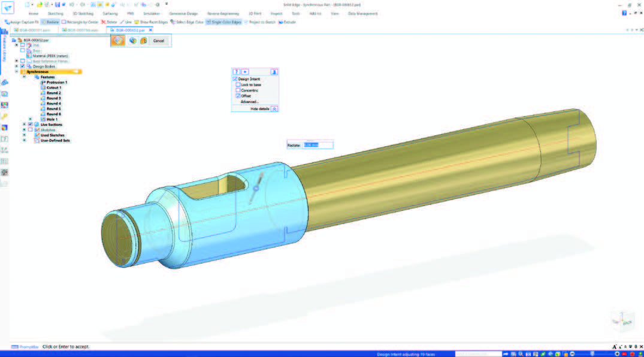Click the Delete command with red X
The height and width of the screenshot is (357, 644).
click(109, 22)
